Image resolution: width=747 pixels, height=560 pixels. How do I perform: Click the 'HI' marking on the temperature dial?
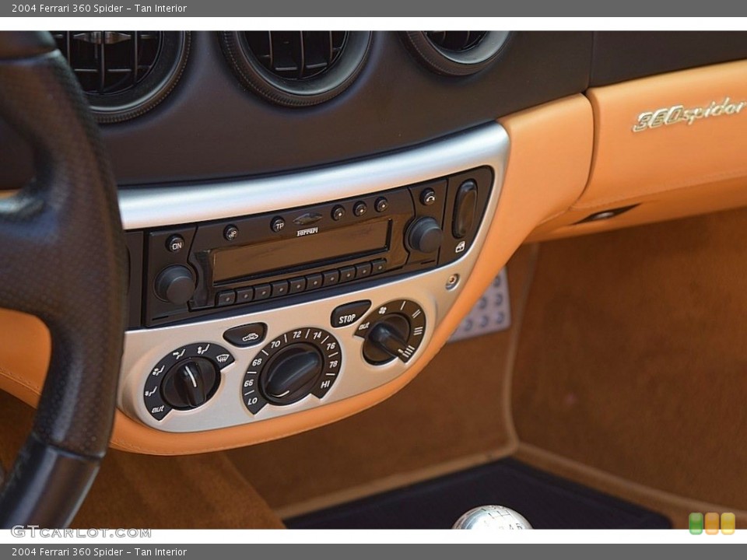325,384
